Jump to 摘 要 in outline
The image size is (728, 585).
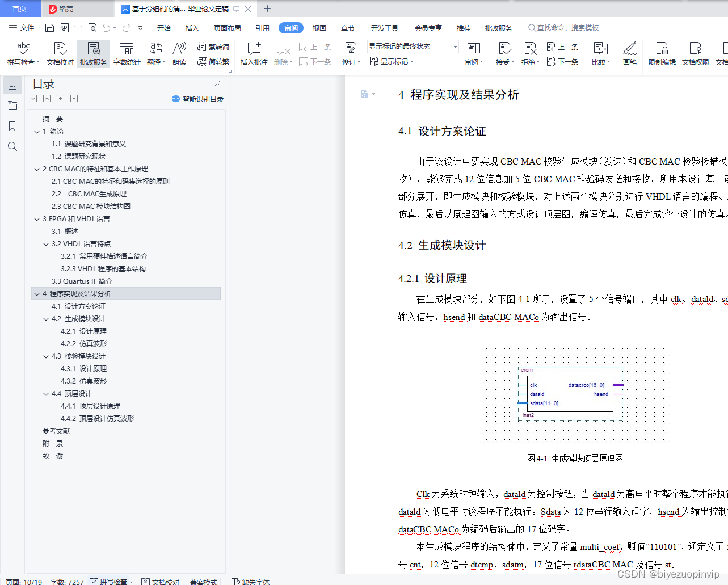click(53, 119)
